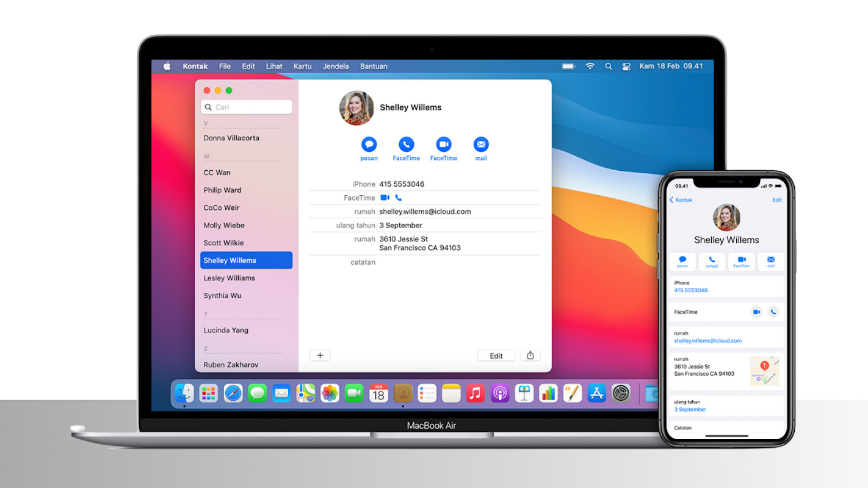Viewport: 868px width, 488px height.
Task: Click FaceTime audio phone button on Mac card
Action: [x=407, y=145]
